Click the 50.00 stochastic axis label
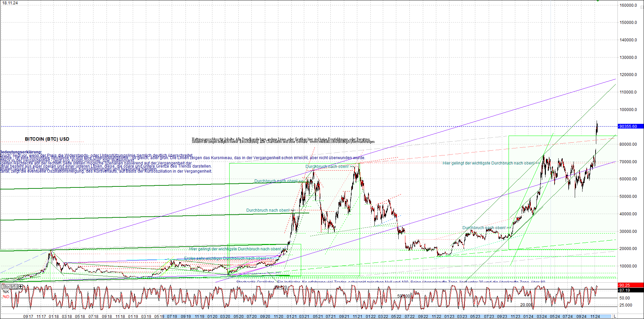Image resolution: width=644 pixels, height=319 pixels. (x=625, y=298)
